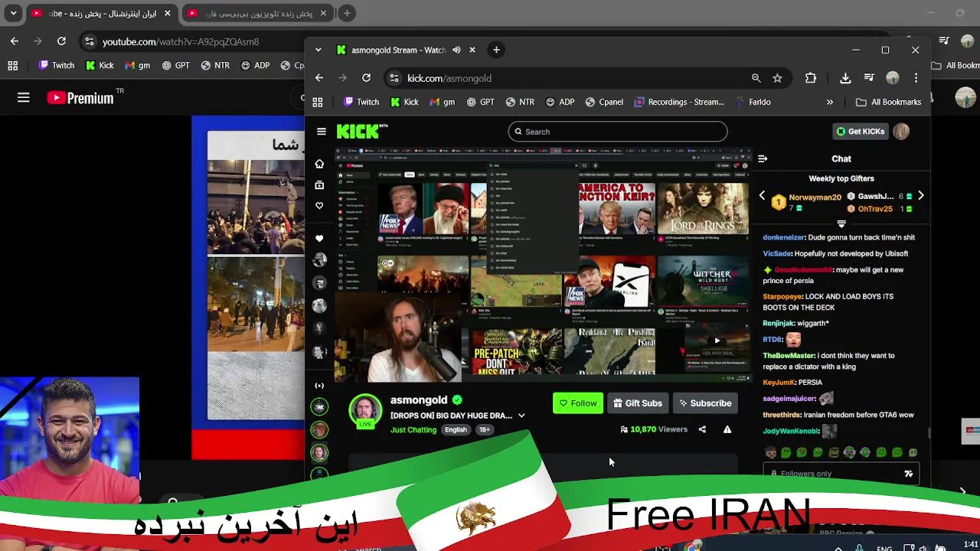Open new tab in Kick window

point(496,50)
